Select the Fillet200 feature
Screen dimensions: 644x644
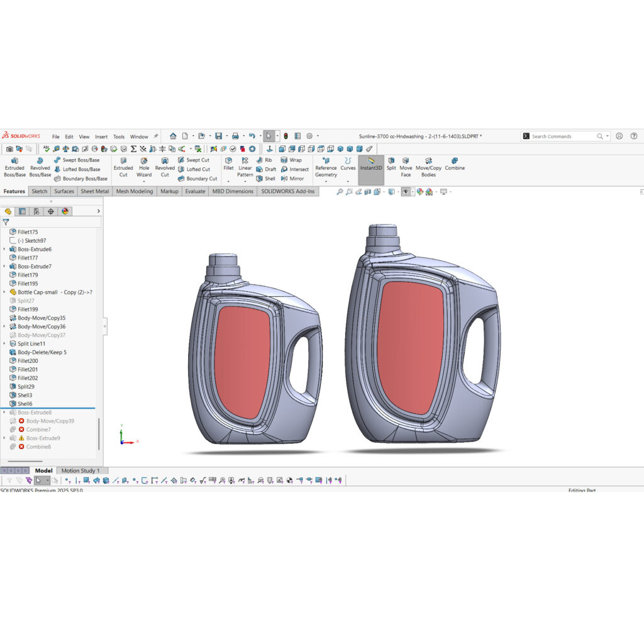click(x=24, y=361)
